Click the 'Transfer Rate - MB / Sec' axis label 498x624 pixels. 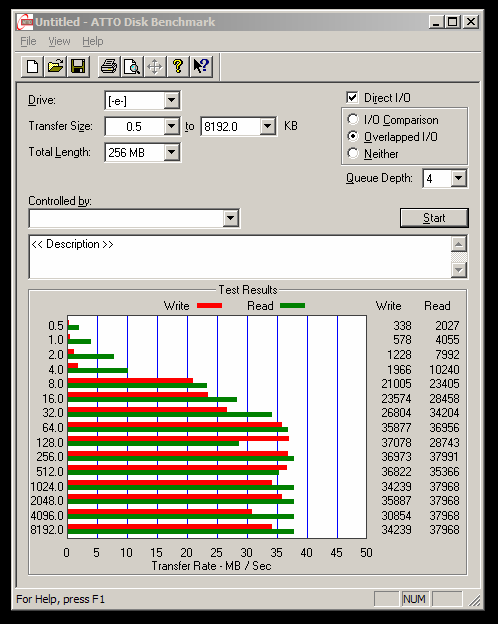(x=211, y=566)
